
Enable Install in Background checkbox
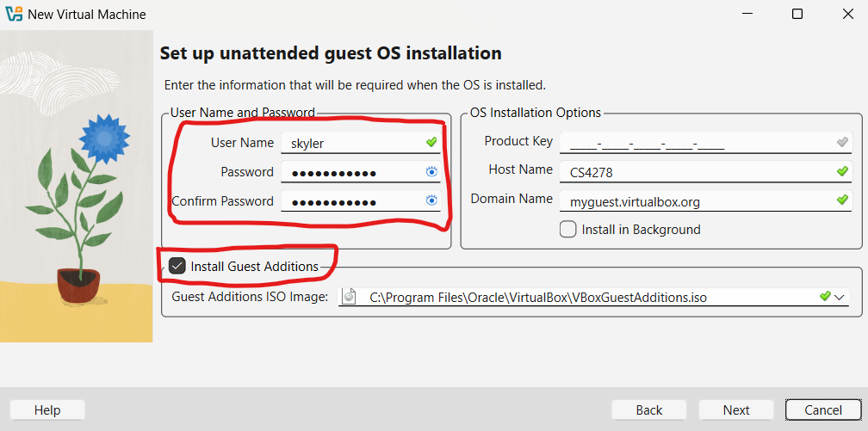point(567,230)
